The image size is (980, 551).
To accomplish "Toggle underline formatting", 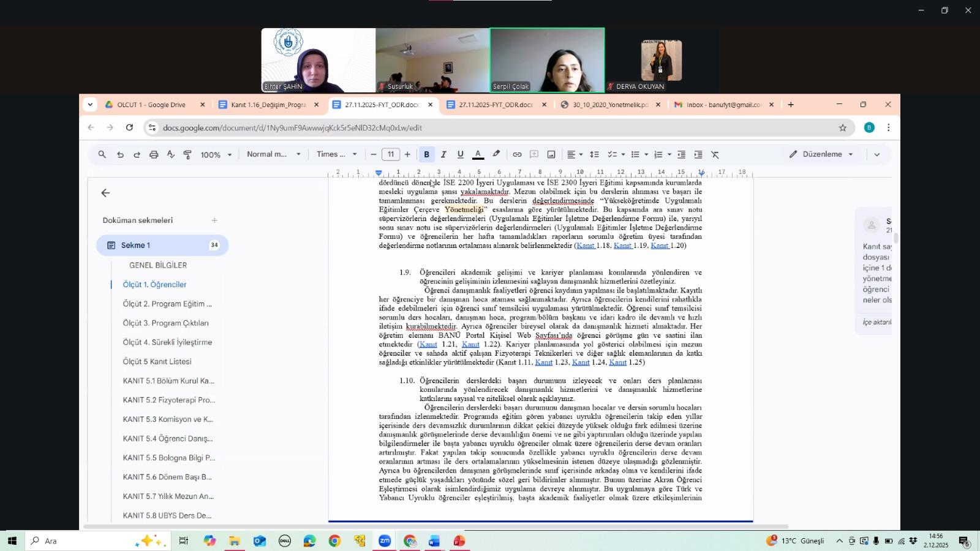I will 460,155.
